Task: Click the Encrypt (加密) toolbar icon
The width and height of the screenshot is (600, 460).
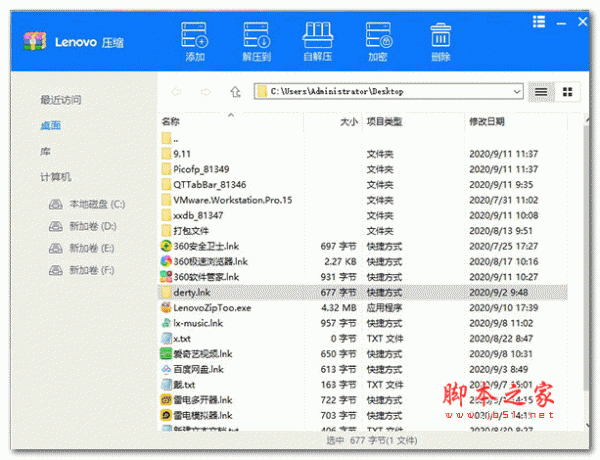Action: pos(378,41)
